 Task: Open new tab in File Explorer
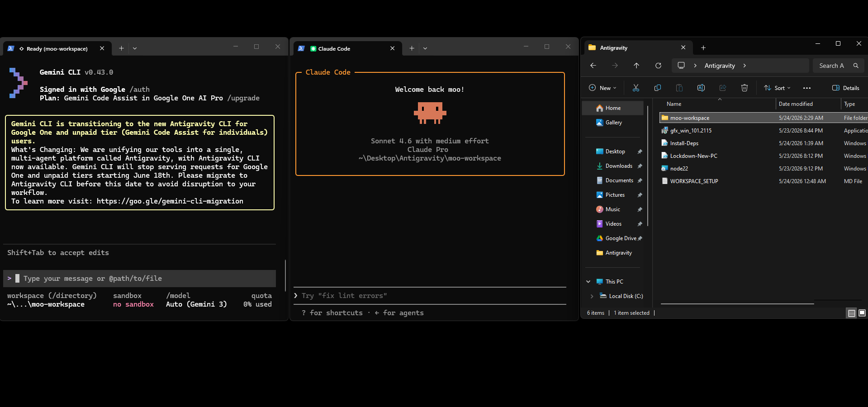coord(703,47)
